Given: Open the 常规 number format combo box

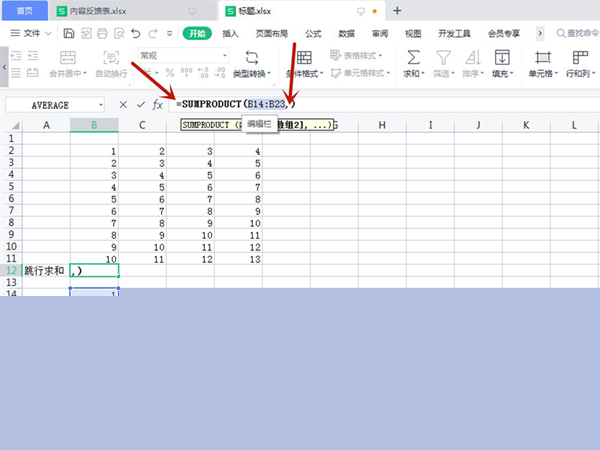Looking at the screenshot, I should 184,56.
